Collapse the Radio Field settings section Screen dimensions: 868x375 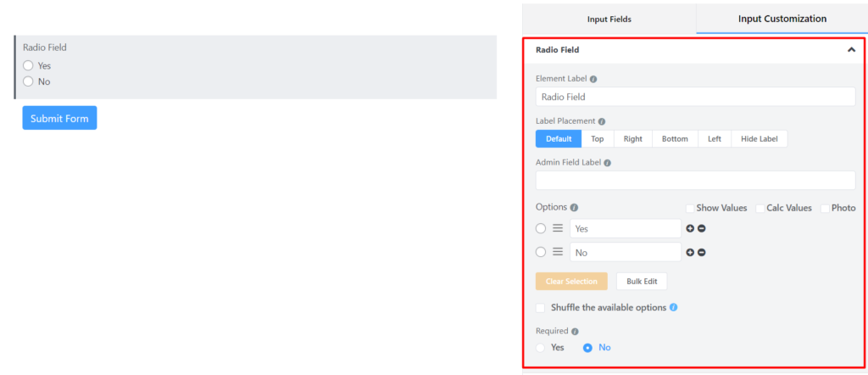[x=851, y=50]
